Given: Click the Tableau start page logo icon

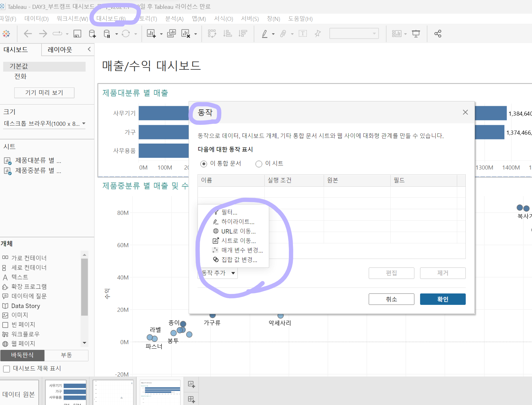Looking at the screenshot, I should tap(6, 34).
